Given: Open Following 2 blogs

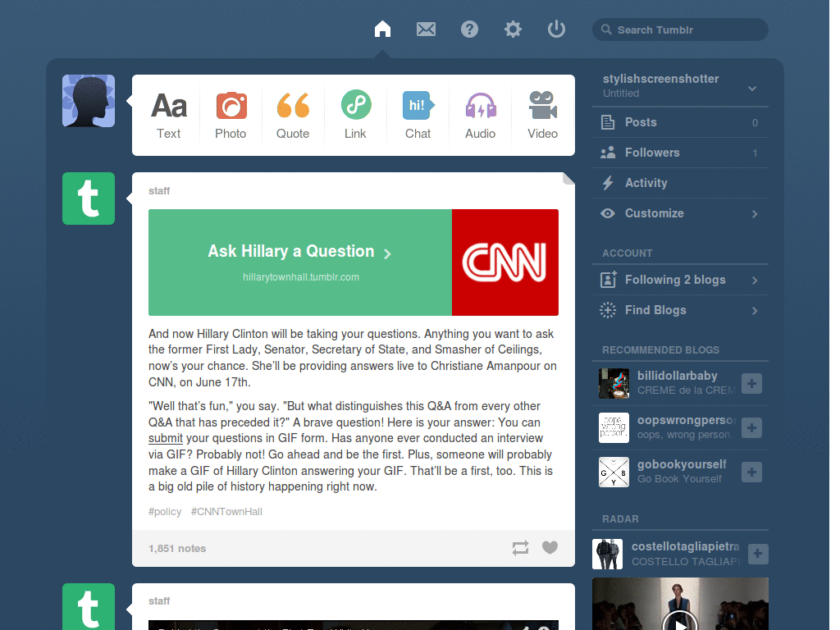Looking at the screenshot, I should tap(680, 280).
